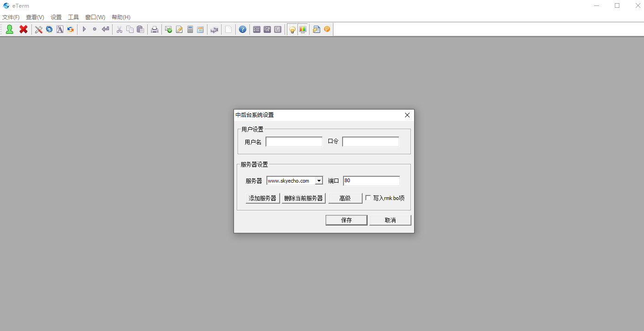The height and width of the screenshot is (331, 644).
Task: Click the notepad with pencil icon
Action: tap(179, 29)
